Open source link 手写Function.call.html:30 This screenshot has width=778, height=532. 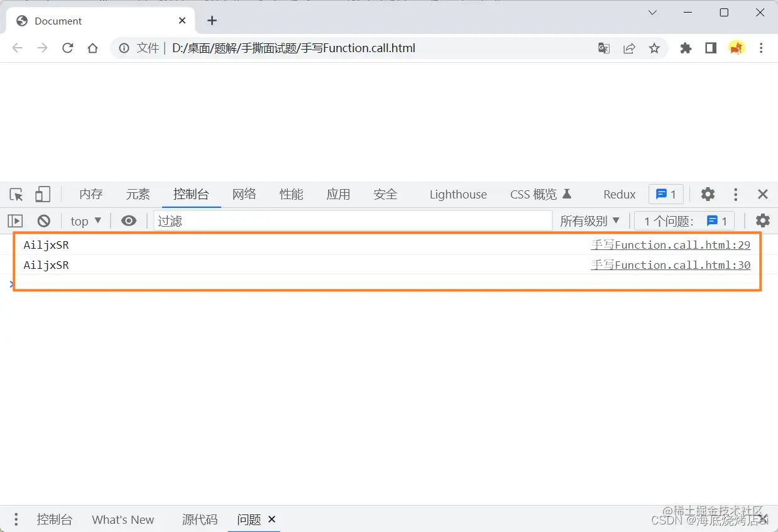[671, 265]
